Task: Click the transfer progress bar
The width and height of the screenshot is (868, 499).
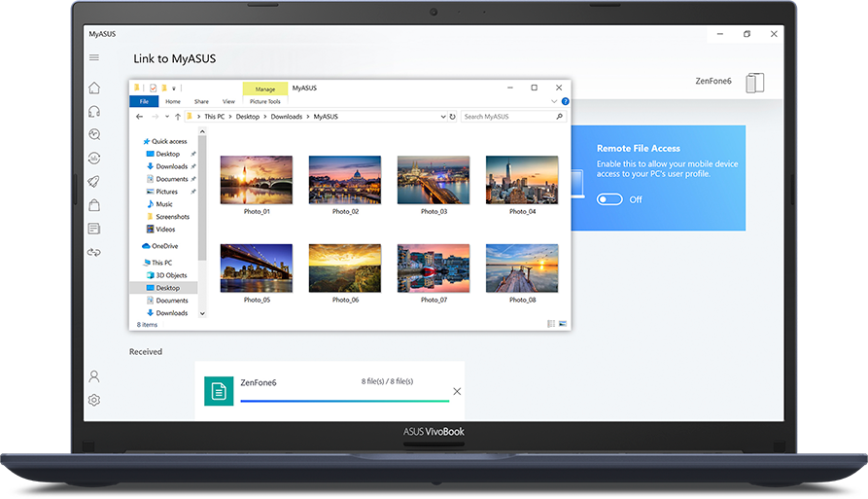Action: coord(345,401)
